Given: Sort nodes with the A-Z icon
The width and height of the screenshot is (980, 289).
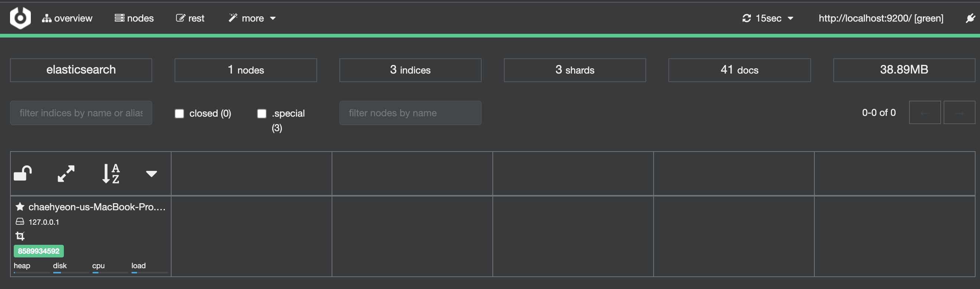Looking at the screenshot, I should (111, 173).
